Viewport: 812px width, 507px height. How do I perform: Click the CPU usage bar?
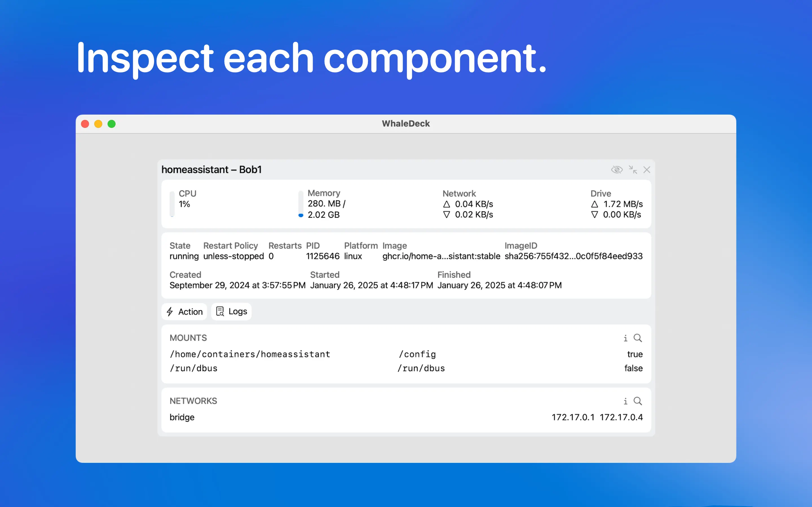tap(172, 204)
